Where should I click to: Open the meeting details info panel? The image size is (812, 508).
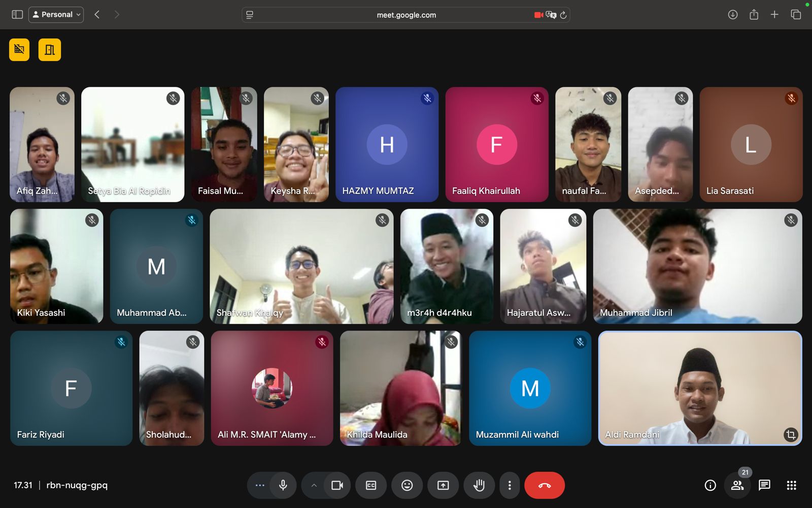(x=709, y=485)
